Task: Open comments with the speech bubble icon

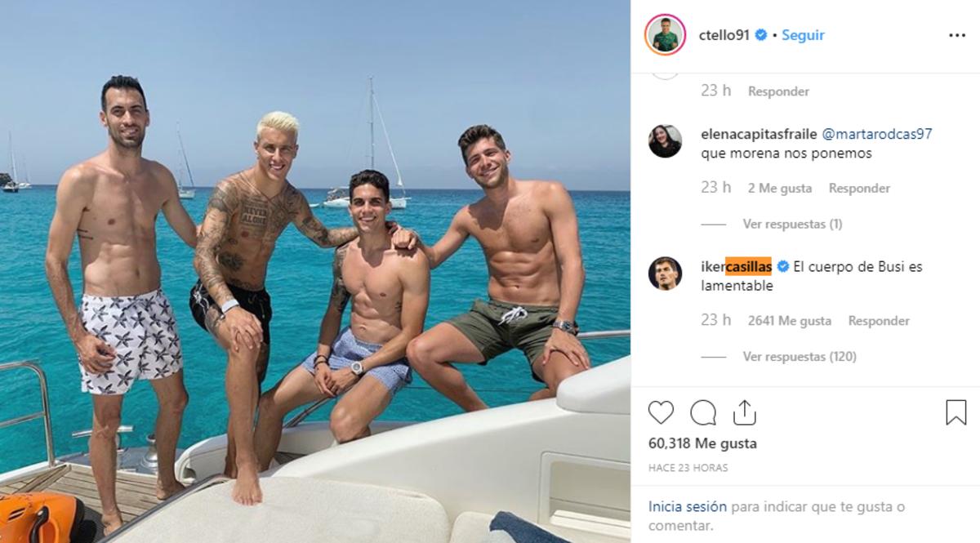Action: [702, 412]
